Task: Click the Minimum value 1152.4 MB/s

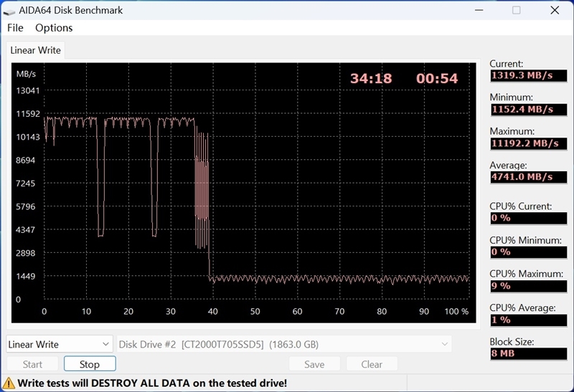Action: click(x=528, y=110)
